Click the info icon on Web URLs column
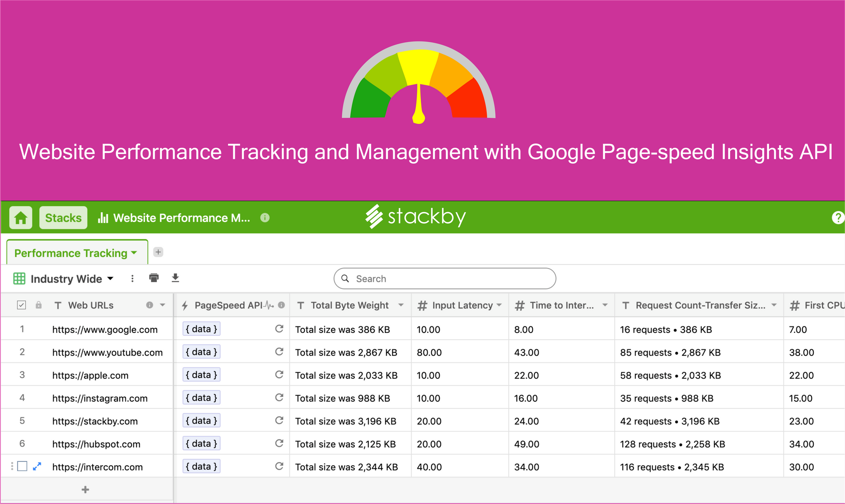The width and height of the screenshot is (845, 504). tap(150, 305)
